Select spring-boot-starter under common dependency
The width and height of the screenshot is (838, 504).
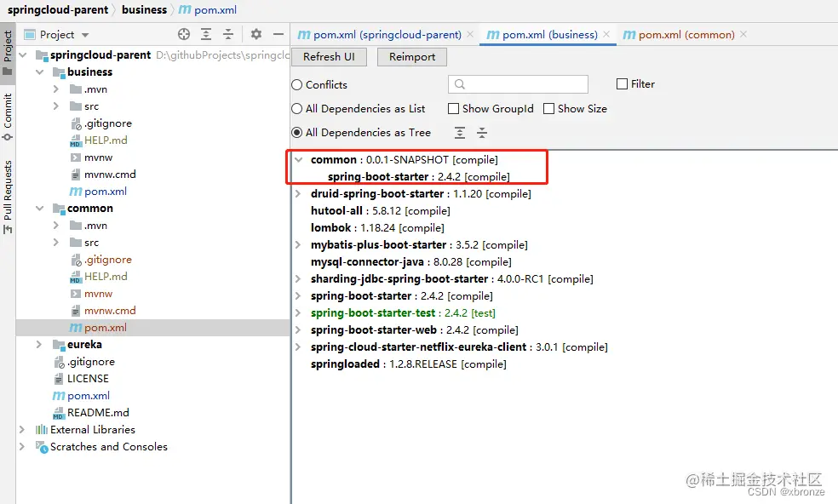pyautogui.click(x=419, y=177)
